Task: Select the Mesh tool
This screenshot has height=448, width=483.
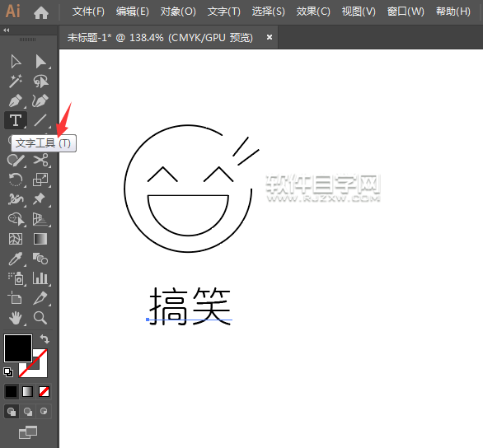Action: [16, 239]
